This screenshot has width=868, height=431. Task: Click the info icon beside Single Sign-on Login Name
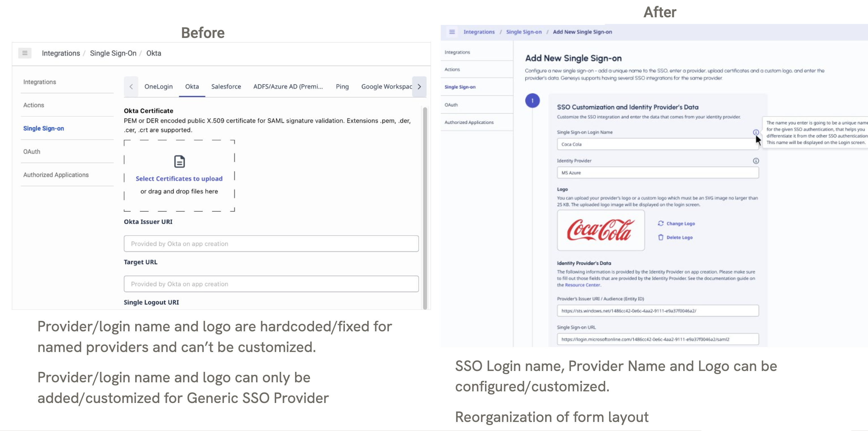click(756, 132)
